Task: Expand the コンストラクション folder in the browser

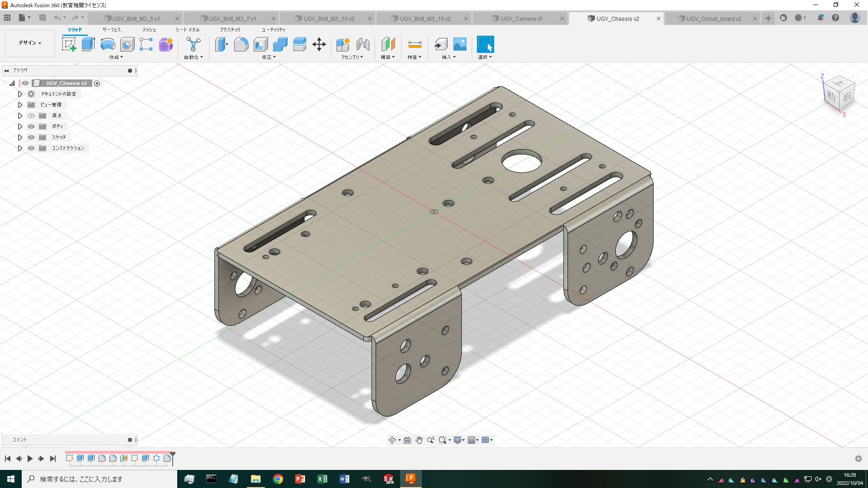Action: coord(20,148)
